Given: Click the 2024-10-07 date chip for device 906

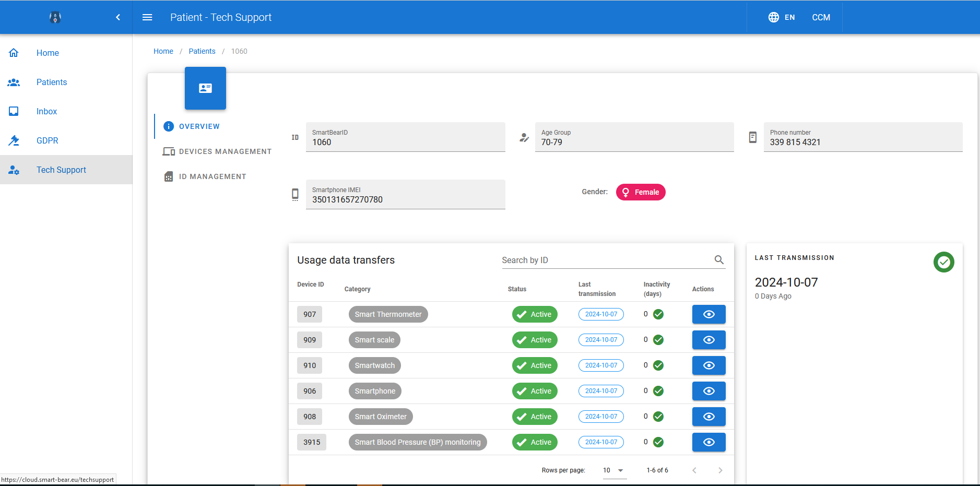Looking at the screenshot, I should pos(601,391).
